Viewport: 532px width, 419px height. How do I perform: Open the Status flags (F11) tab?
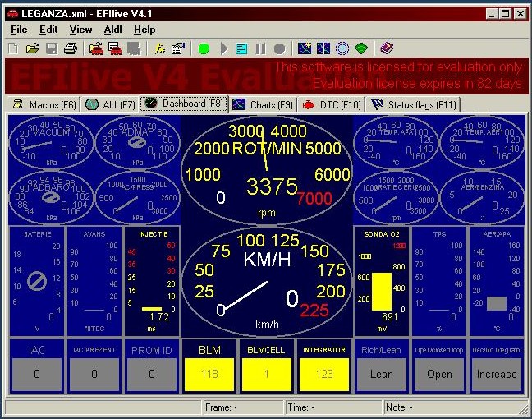point(413,104)
